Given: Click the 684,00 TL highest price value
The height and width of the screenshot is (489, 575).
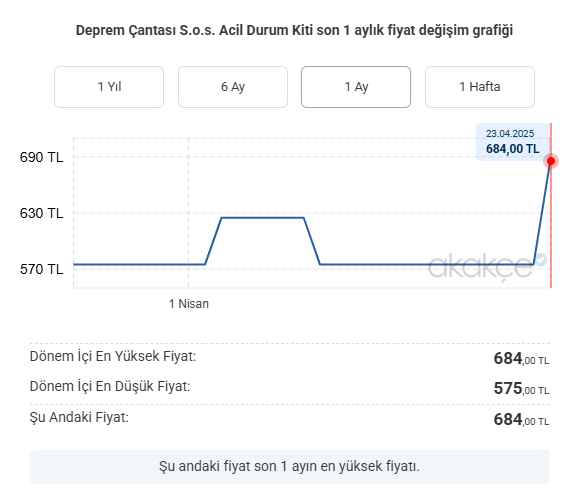Looking at the screenshot, I should 521,358.
